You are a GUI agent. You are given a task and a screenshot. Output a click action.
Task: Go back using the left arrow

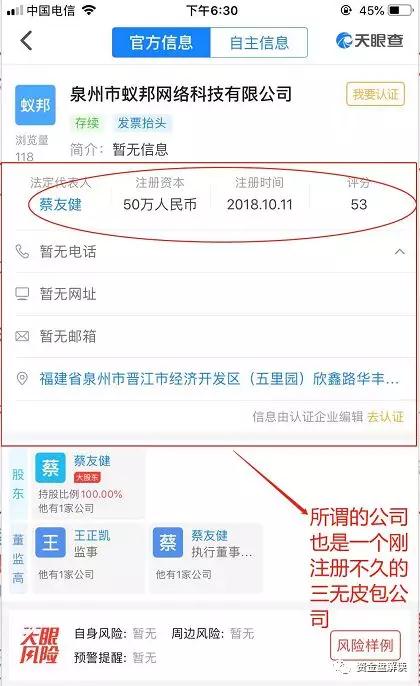point(26,41)
